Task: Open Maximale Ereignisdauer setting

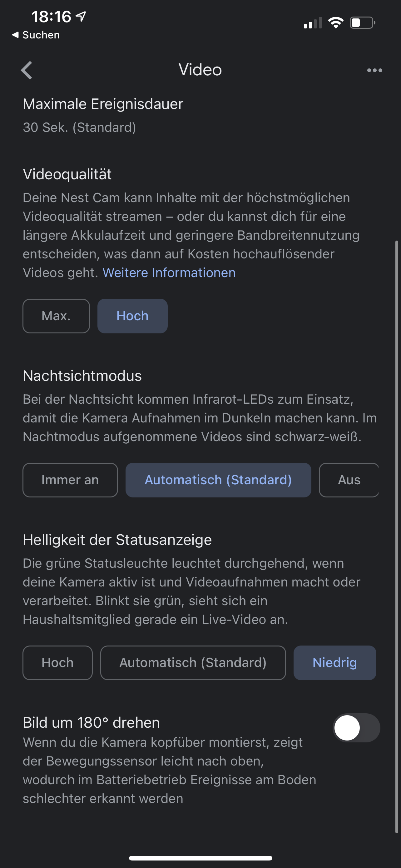Action: (x=103, y=115)
